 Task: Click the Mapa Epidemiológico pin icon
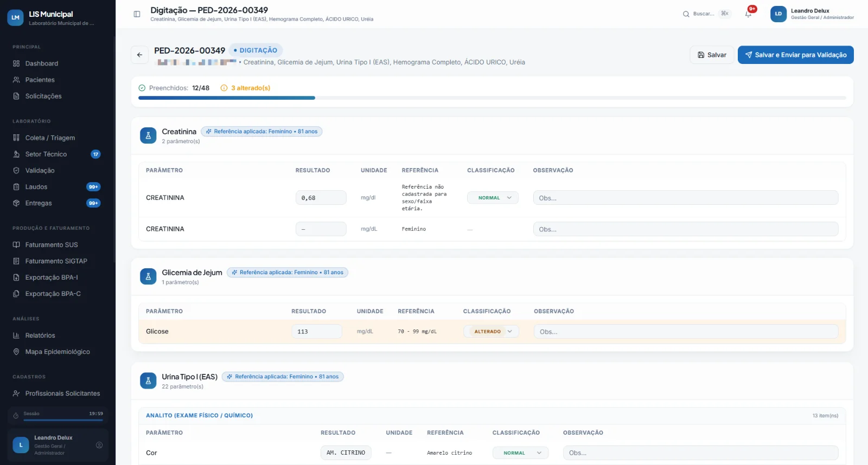16,352
